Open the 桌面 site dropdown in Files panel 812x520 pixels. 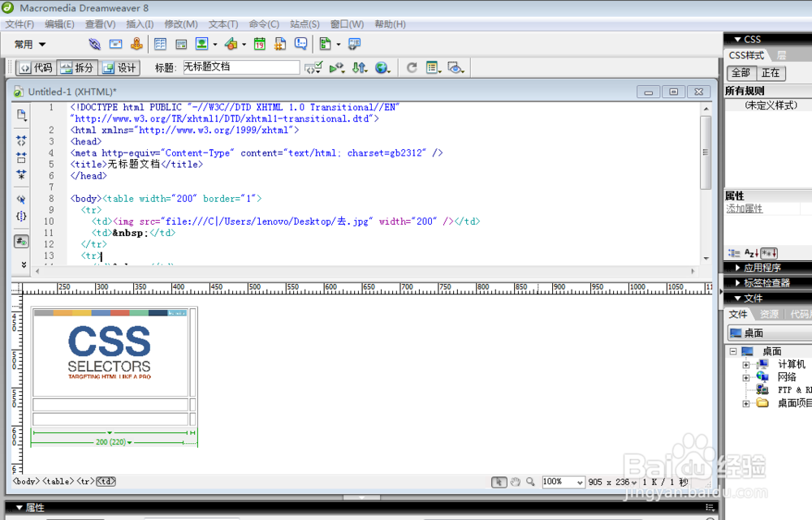coord(770,333)
